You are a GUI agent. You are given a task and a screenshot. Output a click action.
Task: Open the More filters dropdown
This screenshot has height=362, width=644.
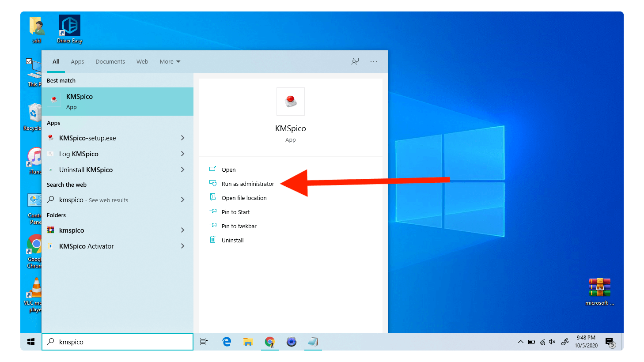pyautogui.click(x=170, y=62)
